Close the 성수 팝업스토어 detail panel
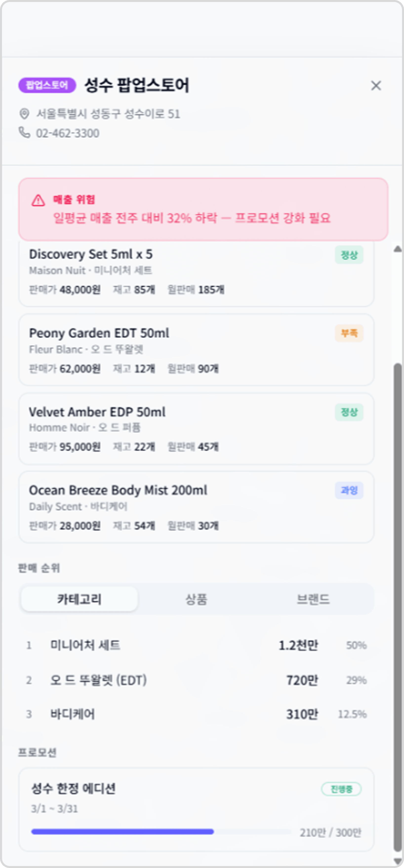 (x=376, y=85)
